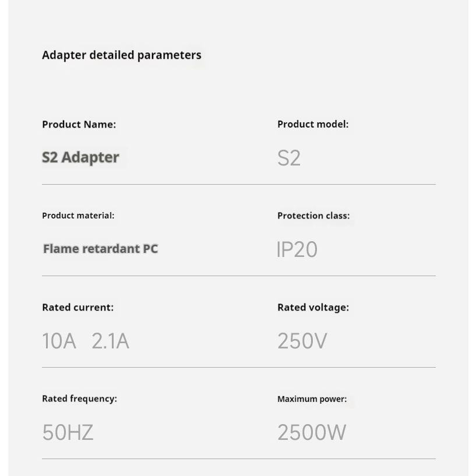Select the "50HZ" rated frequency value
Viewport: 476px width, 476px height.
click(68, 433)
